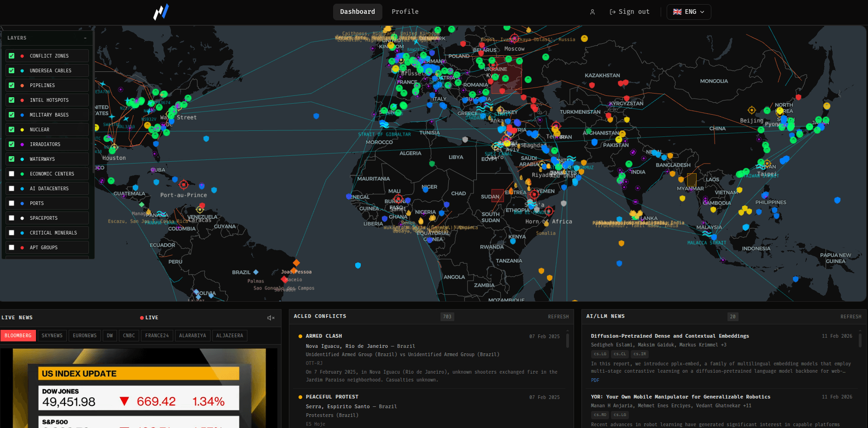This screenshot has height=428, width=868.
Task: Click the sign-out arrow icon
Action: click(x=613, y=12)
